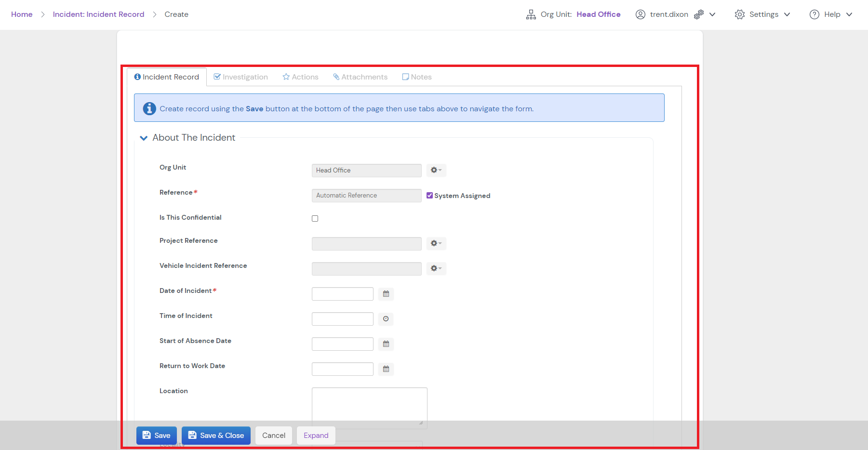Collapse the About The Incident section

click(x=144, y=138)
